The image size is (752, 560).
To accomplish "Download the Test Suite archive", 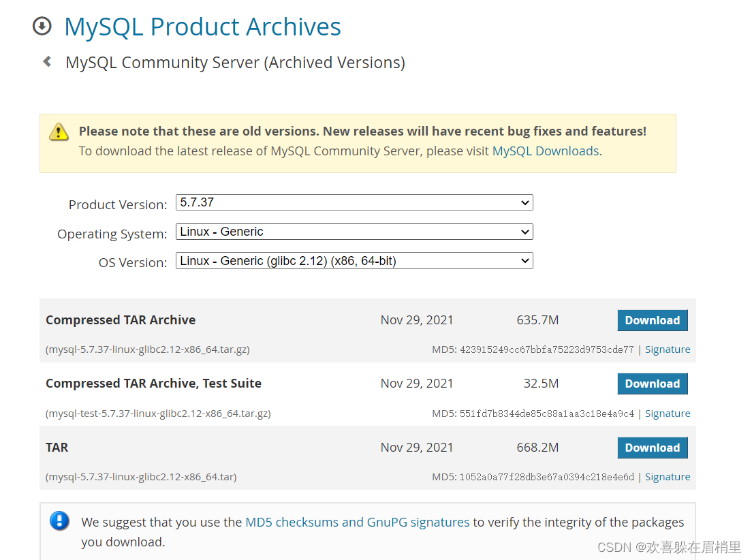I will (652, 384).
